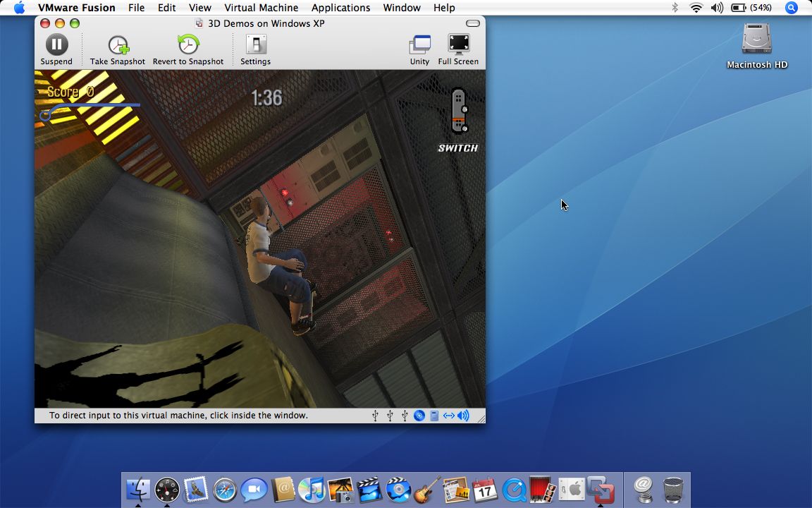812x508 pixels.
Task: Open the virtual machine Settings
Action: (x=255, y=50)
